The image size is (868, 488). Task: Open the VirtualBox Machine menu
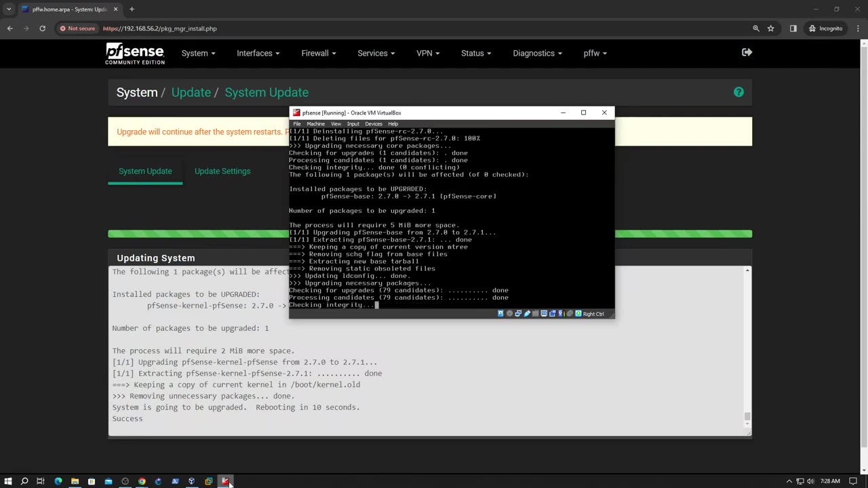click(315, 124)
